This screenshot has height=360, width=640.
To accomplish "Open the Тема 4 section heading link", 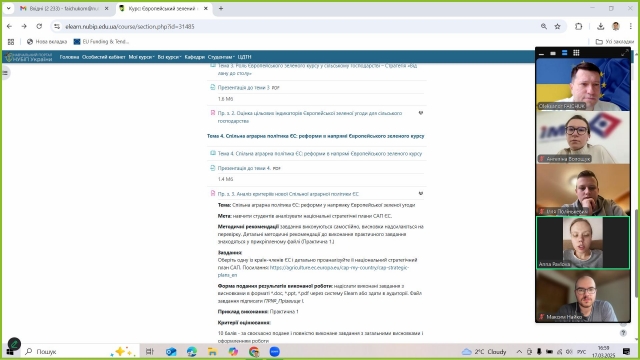I will tap(316, 136).
